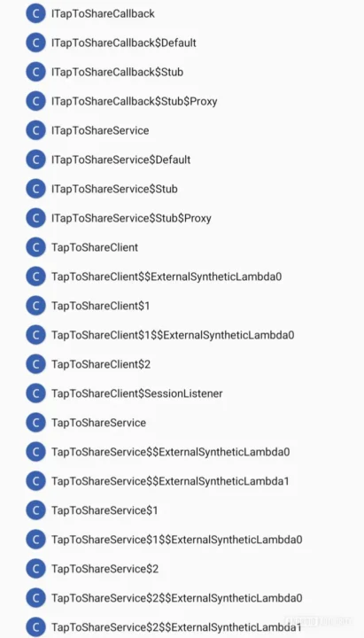This screenshot has height=638, width=364.
Task: Open TapToShareClient$1$$ExternalSyntheticLambda0 entry
Action: 173,335
